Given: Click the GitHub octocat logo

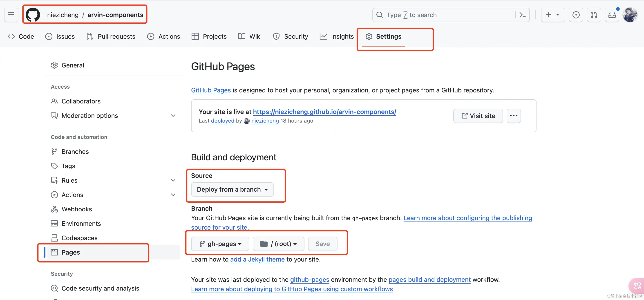Looking at the screenshot, I should 33,15.
